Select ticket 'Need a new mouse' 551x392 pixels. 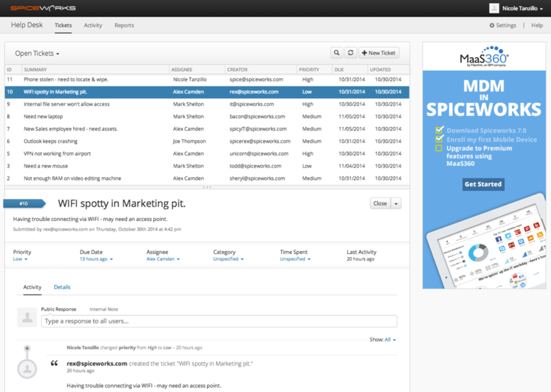(207, 166)
